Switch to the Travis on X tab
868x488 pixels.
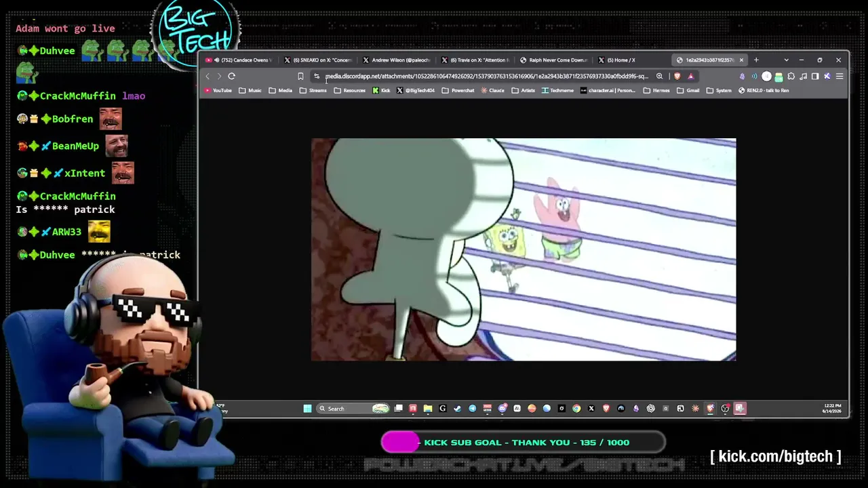(476, 60)
